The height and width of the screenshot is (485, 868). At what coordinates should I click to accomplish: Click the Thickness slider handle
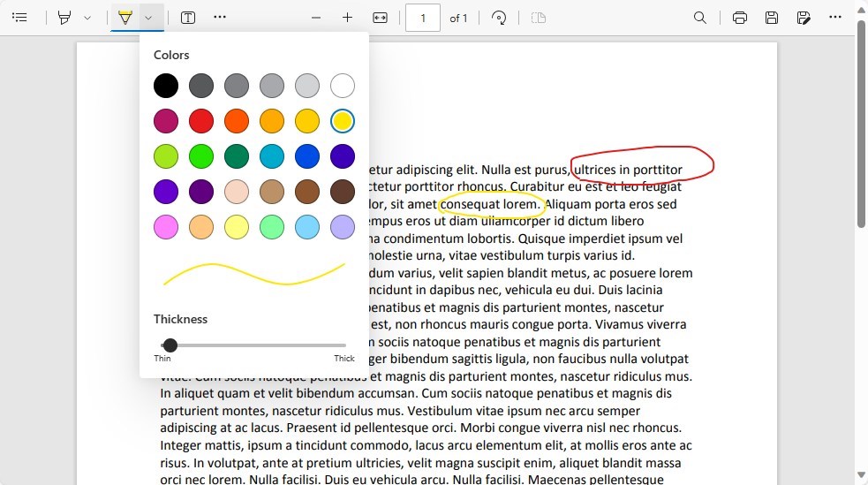170,345
